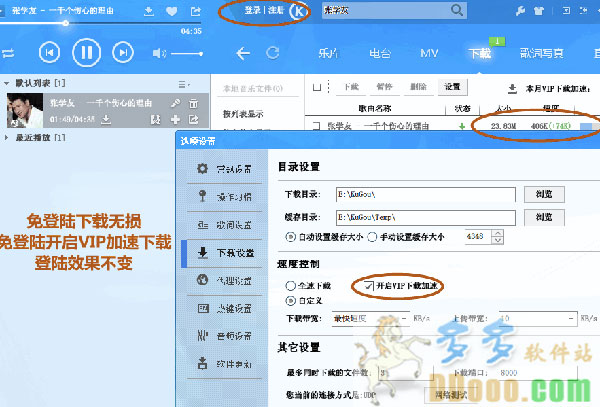Refresh the page with circular arrow
Image resolution: width=600 pixels, height=407 pixels.
point(273,53)
